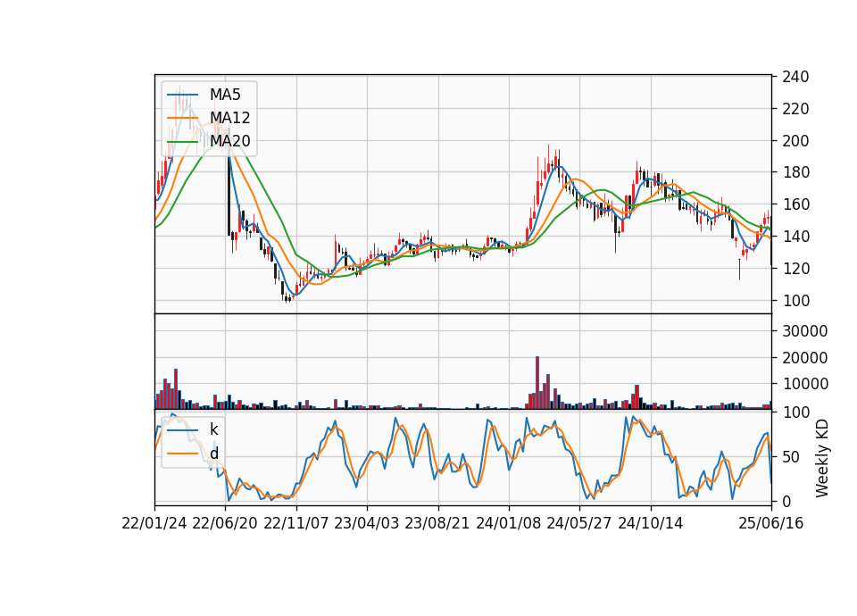This screenshot has height=616, width=857.
Task: Select the MA20 legend label
Action: click(x=230, y=141)
